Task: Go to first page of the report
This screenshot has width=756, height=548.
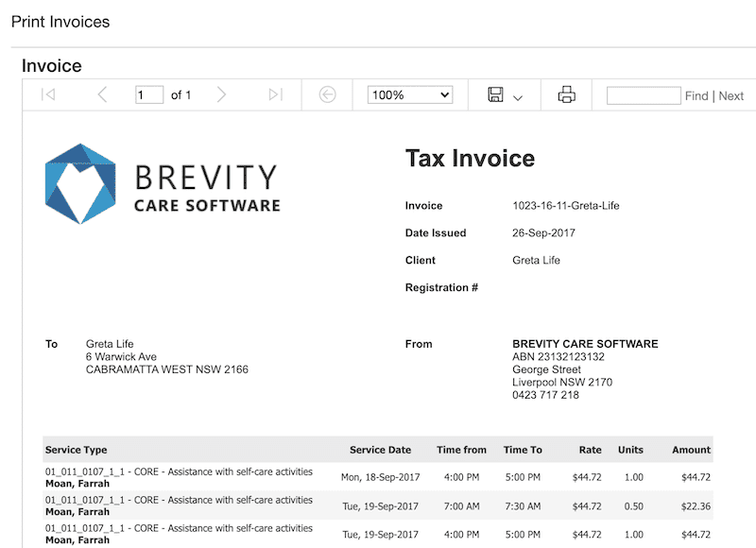Action: 48,94
